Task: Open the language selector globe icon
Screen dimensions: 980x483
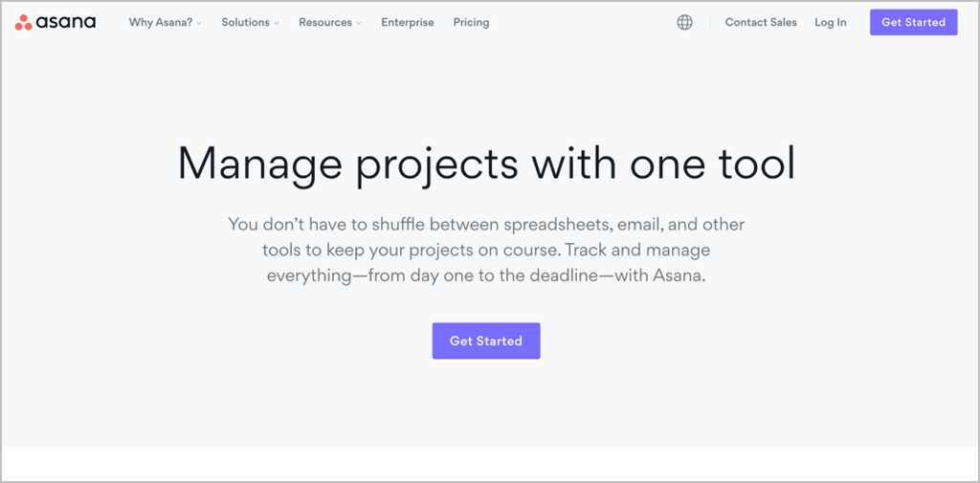Action: pos(684,23)
